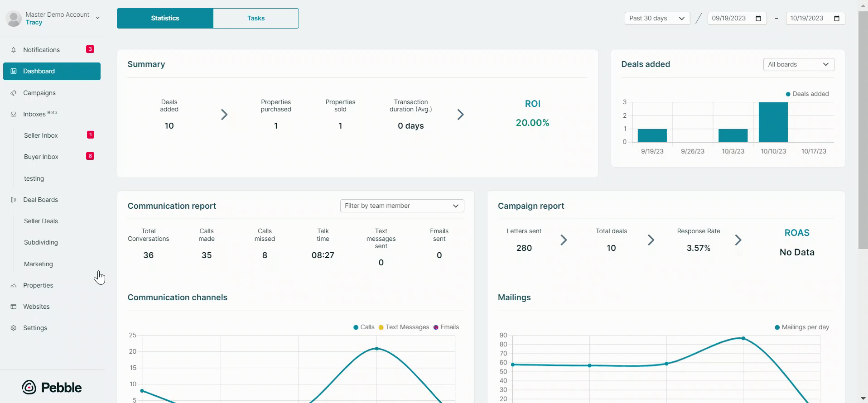
Task: Toggle the Emails legend item
Action: point(446,327)
